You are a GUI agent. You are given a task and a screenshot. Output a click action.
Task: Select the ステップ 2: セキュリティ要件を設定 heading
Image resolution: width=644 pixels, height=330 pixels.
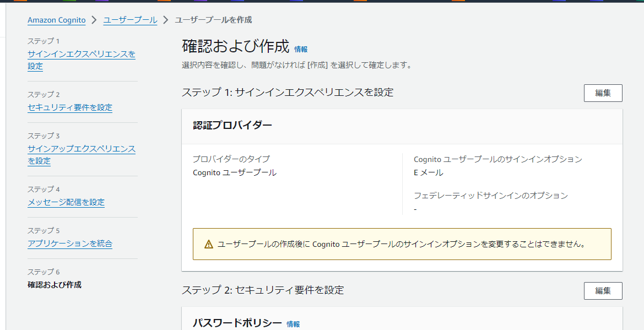point(263,290)
